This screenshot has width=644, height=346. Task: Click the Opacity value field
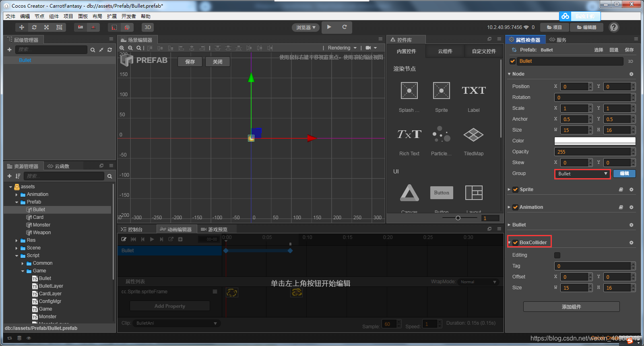point(592,152)
